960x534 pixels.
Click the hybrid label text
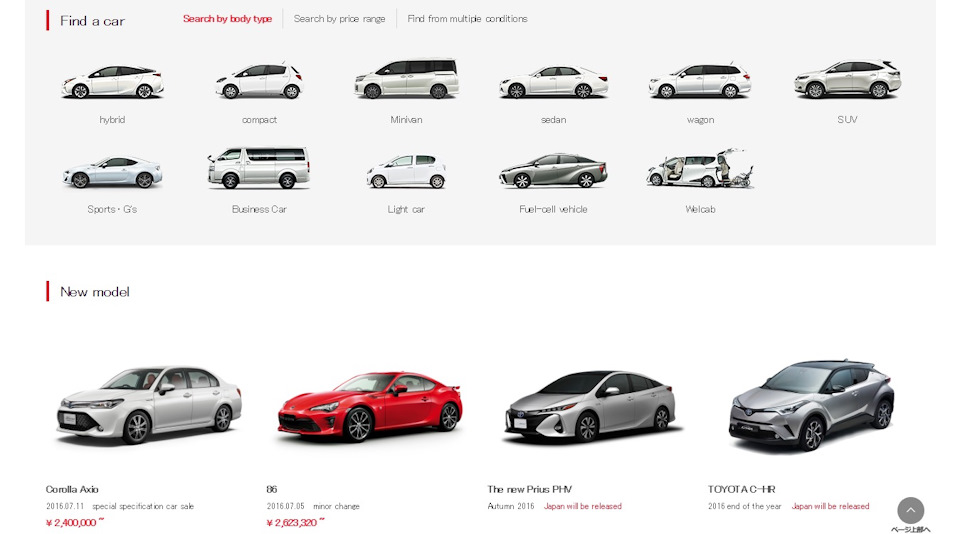click(112, 119)
